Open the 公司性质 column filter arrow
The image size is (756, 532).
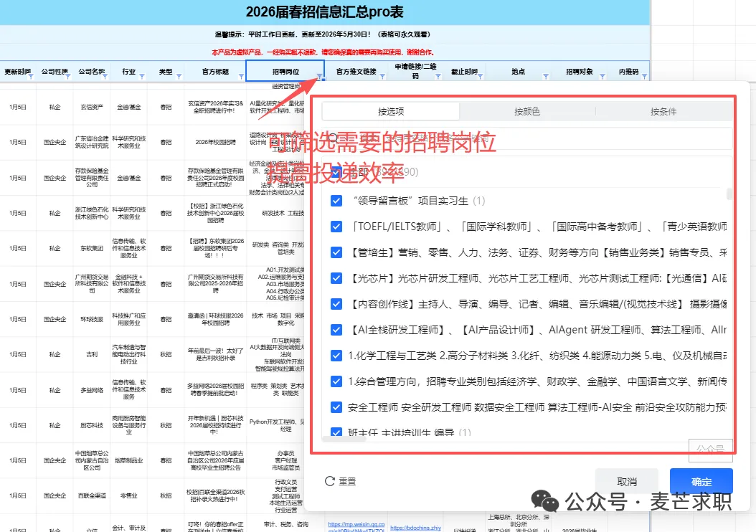68,77
